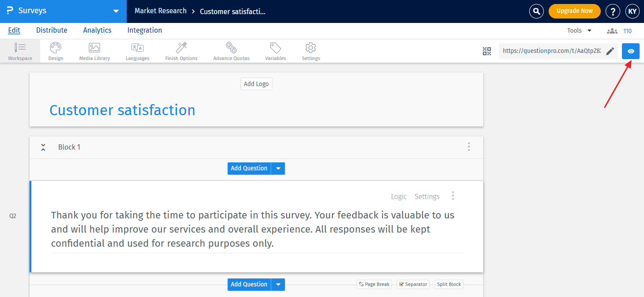Image resolution: width=644 pixels, height=297 pixels.
Task: Open Finish Options
Action: pyautogui.click(x=181, y=51)
